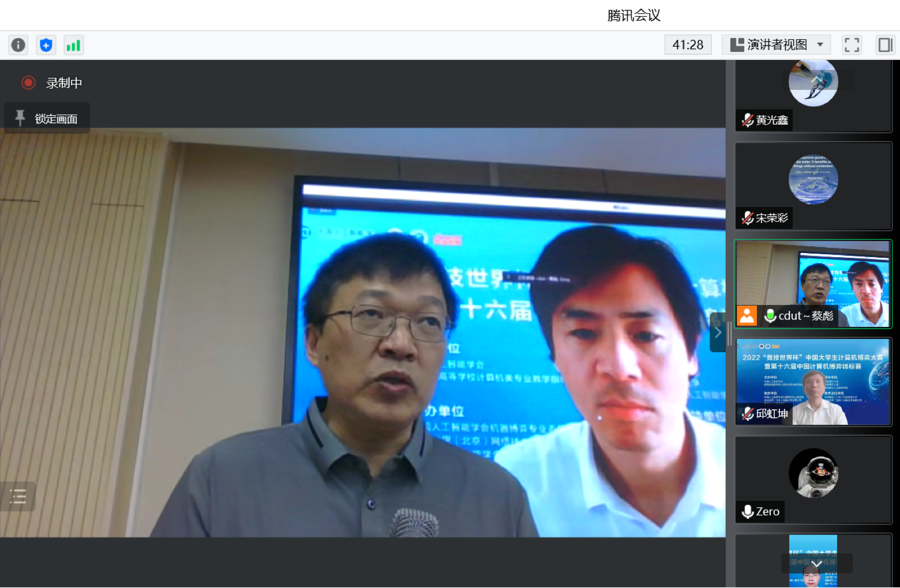Click the 录制中 recording label

click(64, 83)
